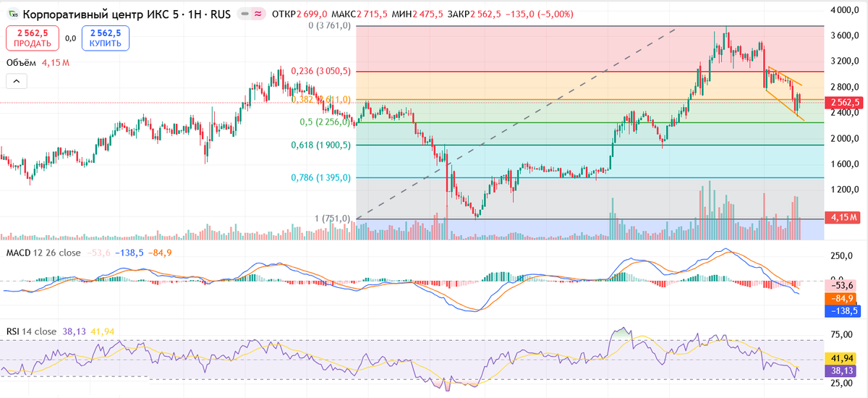Image resolution: width=868 pixels, height=398 pixels.
Task: Click the volume tag 4,15 M on the price scale
Action: [844, 217]
